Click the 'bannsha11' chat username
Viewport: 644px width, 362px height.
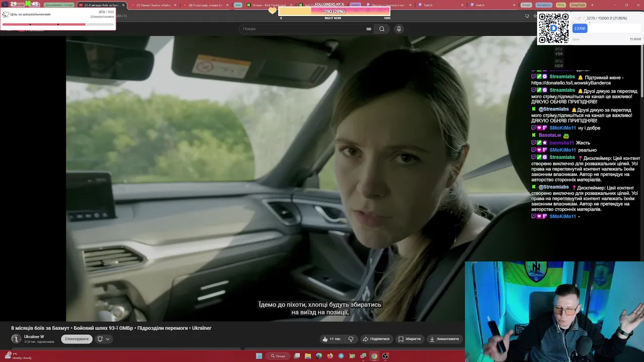coord(561,143)
